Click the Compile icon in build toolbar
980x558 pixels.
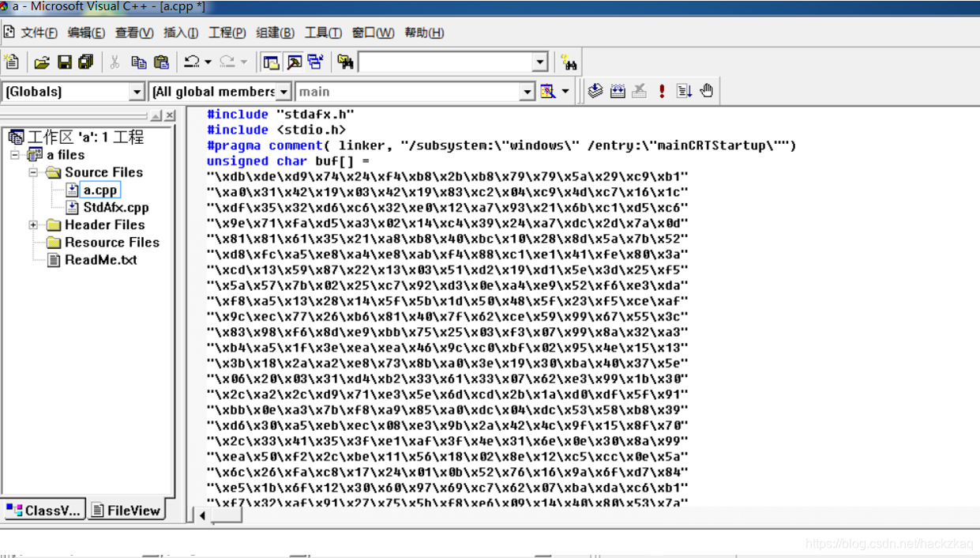(x=595, y=91)
